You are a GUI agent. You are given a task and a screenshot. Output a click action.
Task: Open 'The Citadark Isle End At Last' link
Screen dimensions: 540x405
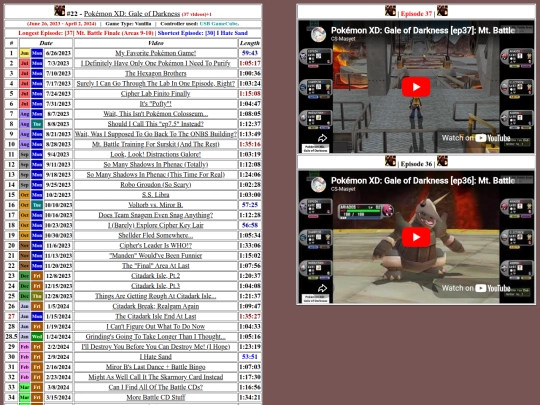pyautogui.click(x=156, y=316)
